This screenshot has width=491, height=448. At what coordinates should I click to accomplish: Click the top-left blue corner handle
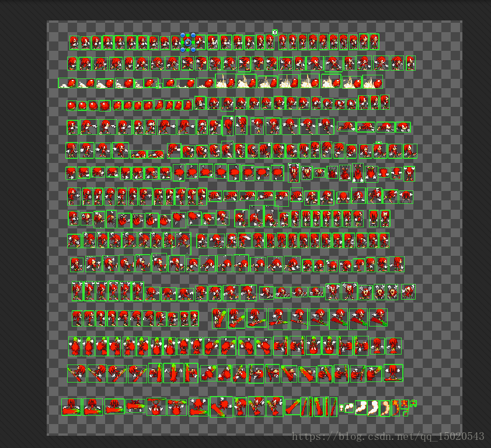183,34
